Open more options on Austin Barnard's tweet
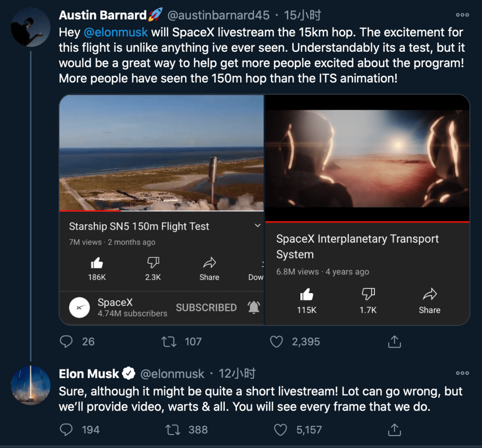The image size is (482, 448). (x=462, y=15)
